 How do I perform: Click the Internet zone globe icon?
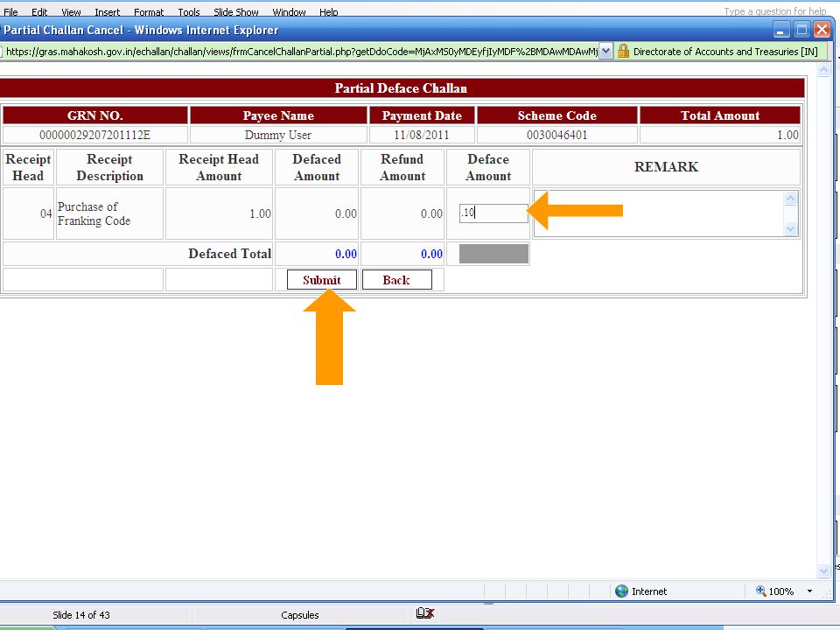coord(621,591)
